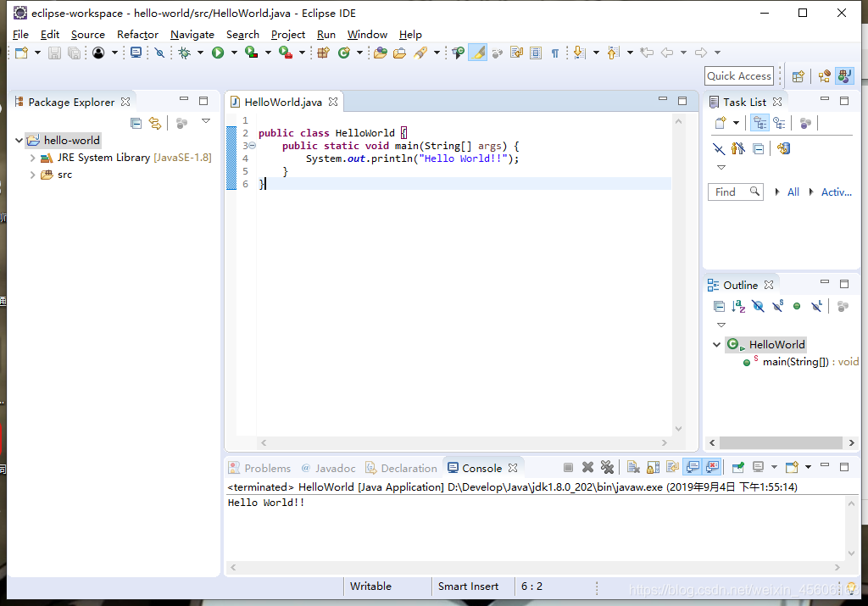Click Remove All Terminated Launches icon
Screen dimensions: 868x606
tap(607, 468)
